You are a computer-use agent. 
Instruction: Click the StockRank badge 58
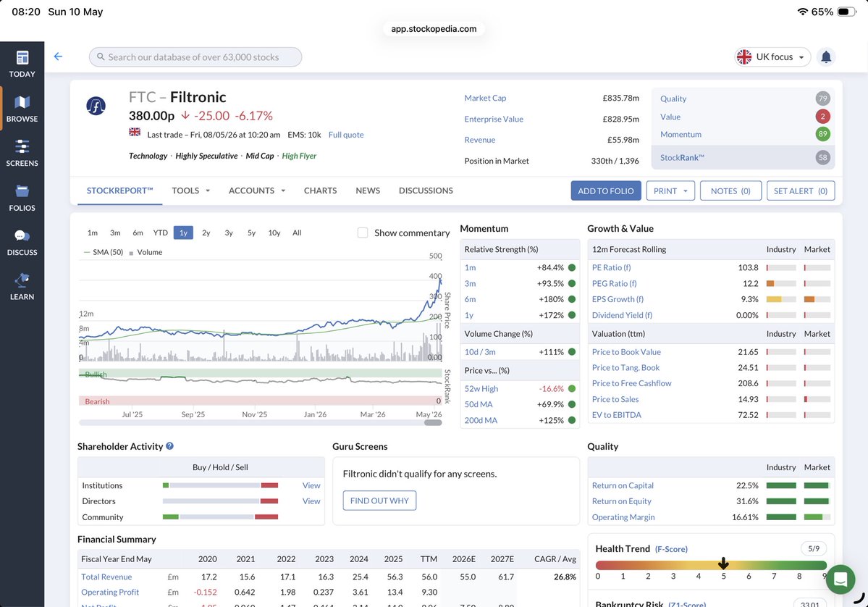click(822, 157)
